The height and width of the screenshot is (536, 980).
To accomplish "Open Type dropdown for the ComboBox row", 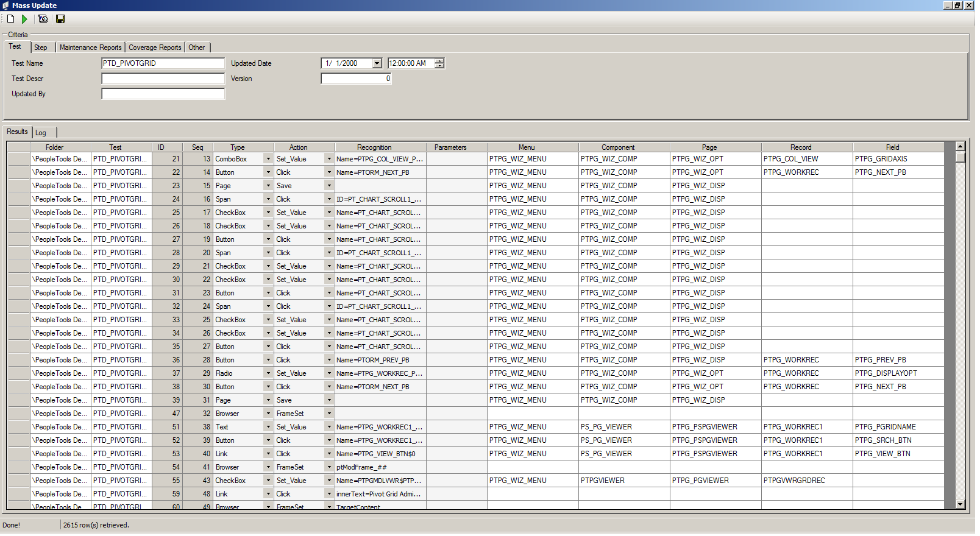I will point(268,159).
